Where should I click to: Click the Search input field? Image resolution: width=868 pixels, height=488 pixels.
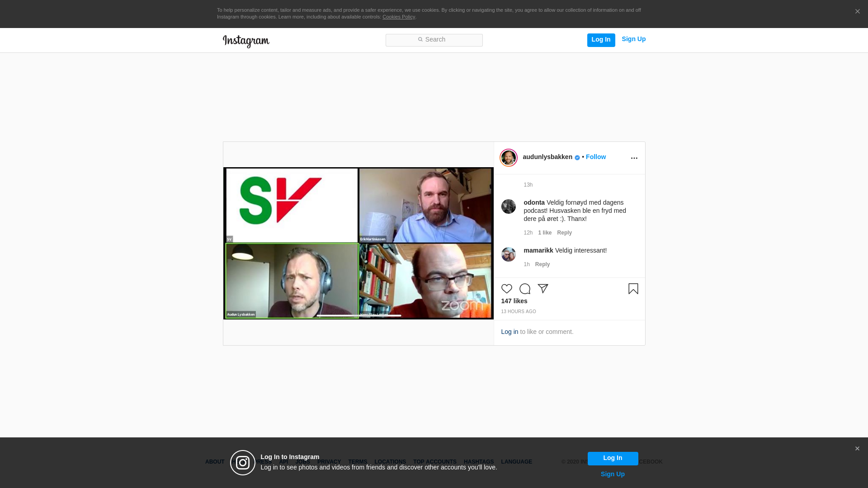[x=434, y=40]
